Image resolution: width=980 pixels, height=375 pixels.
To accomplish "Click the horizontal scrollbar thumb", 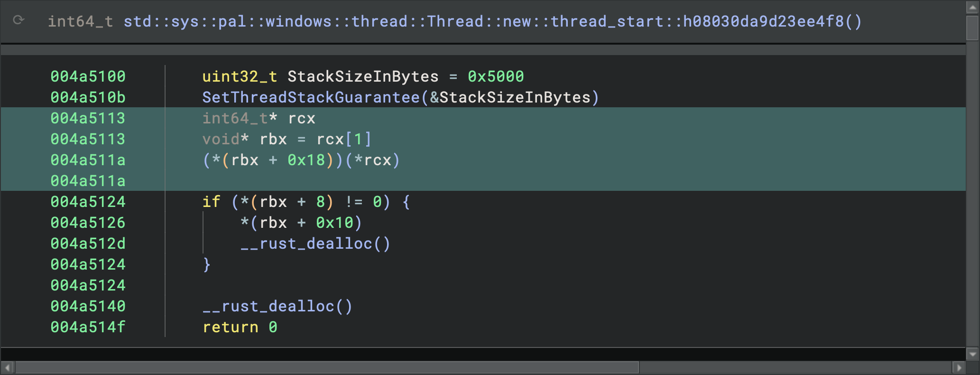I will [327, 367].
